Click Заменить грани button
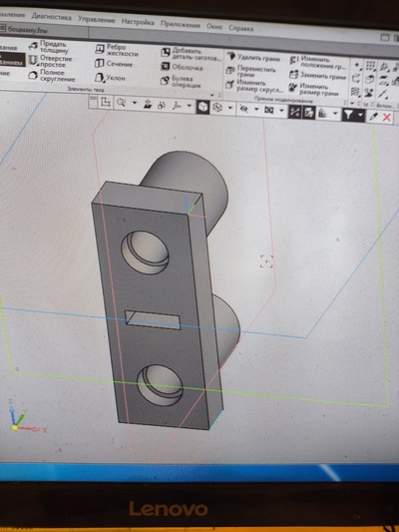The width and height of the screenshot is (399, 532). 317,76
